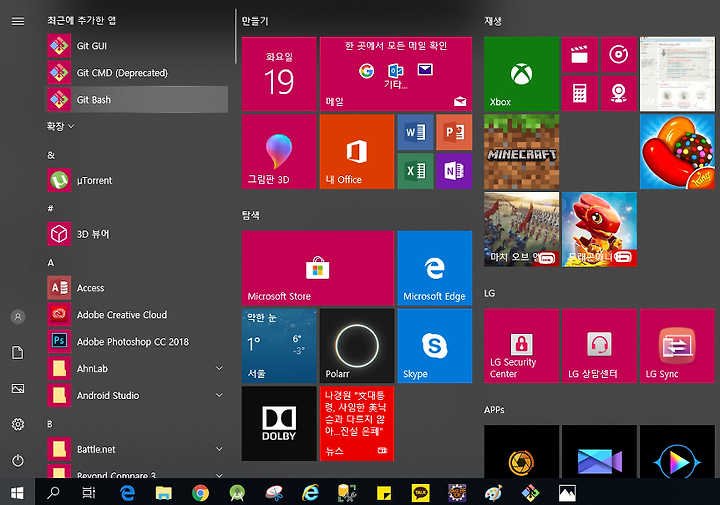
Task: Open taskbar search magnifier
Action: (x=53, y=493)
